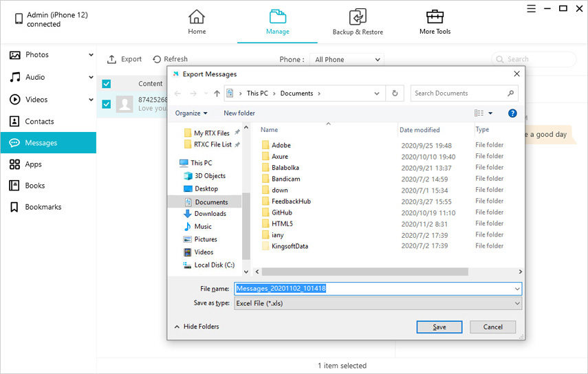The width and height of the screenshot is (588, 374).
Task: Refresh the Documents folder path
Action: pyautogui.click(x=395, y=93)
